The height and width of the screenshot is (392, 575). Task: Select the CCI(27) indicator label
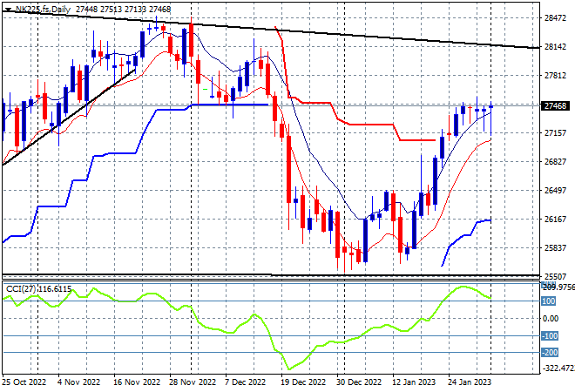point(38,289)
